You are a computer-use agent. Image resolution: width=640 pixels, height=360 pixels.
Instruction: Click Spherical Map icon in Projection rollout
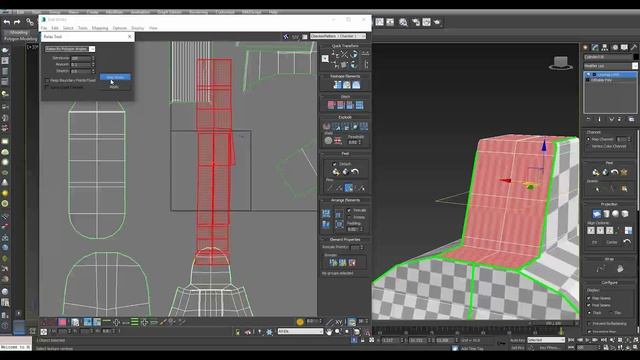click(615, 214)
